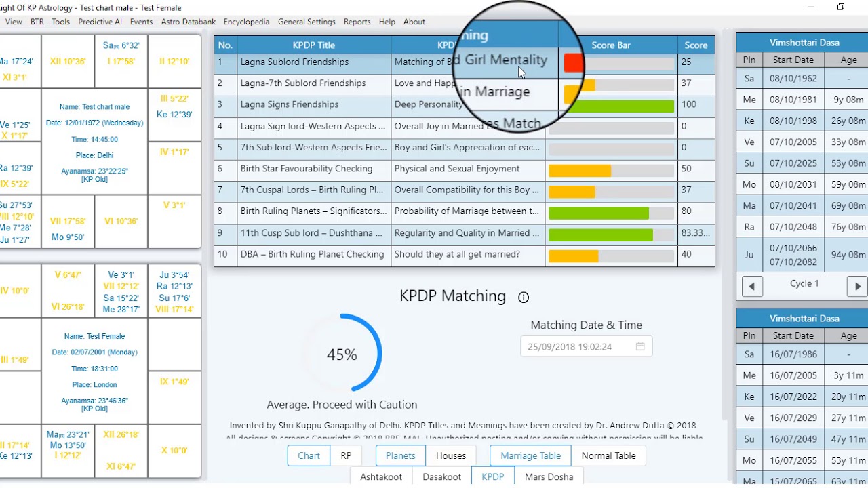The image size is (868, 488).
Task: Open the Astro Databank menu
Action: (x=188, y=22)
